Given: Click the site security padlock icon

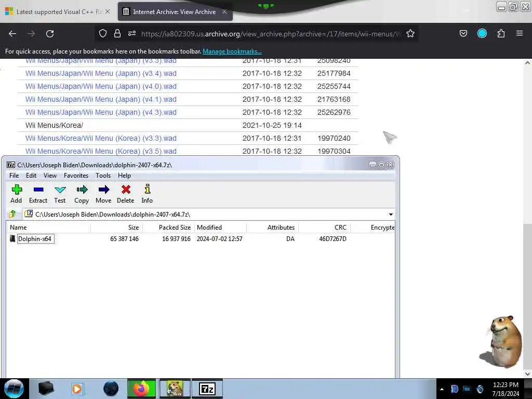Looking at the screenshot, I should click(x=117, y=33).
